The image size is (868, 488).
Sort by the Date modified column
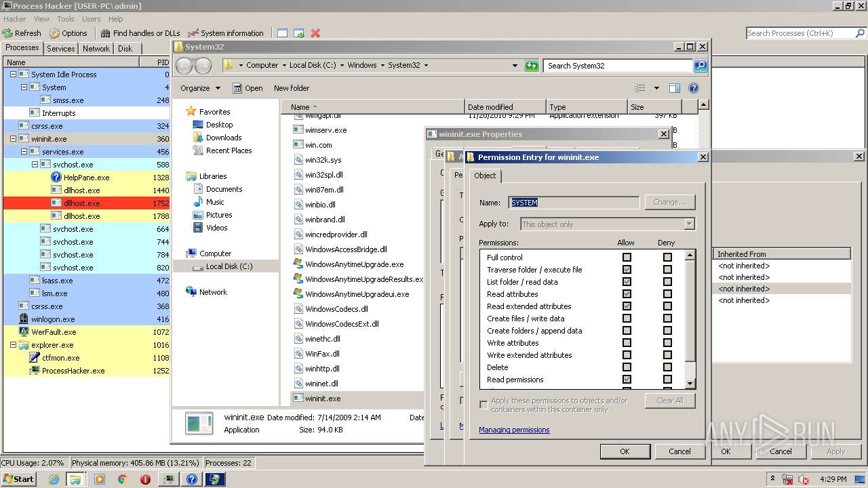coord(505,107)
